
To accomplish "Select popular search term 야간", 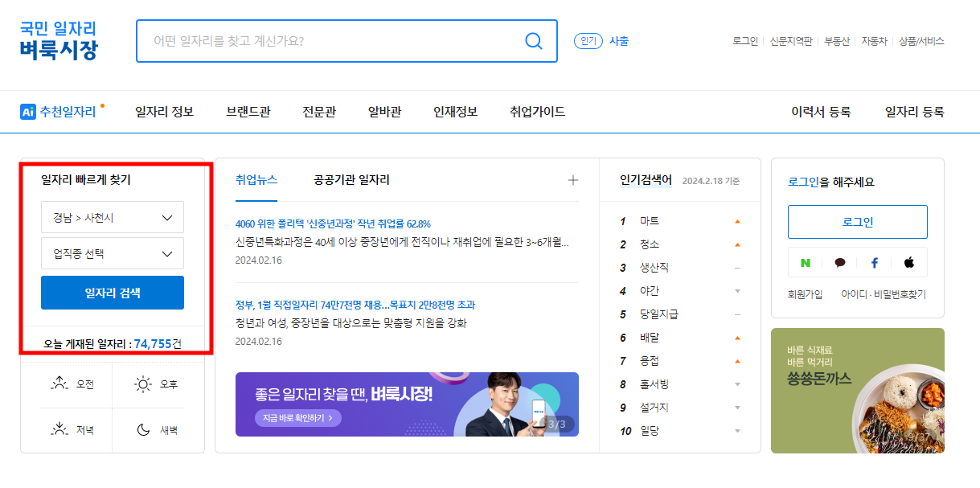I will click(x=650, y=291).
